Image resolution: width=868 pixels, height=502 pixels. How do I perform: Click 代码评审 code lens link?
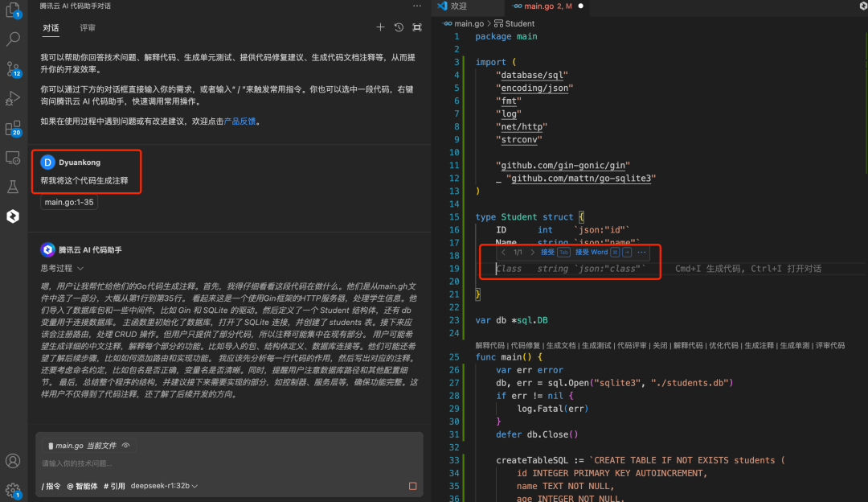pyautogui.click(x=632, y=346)
